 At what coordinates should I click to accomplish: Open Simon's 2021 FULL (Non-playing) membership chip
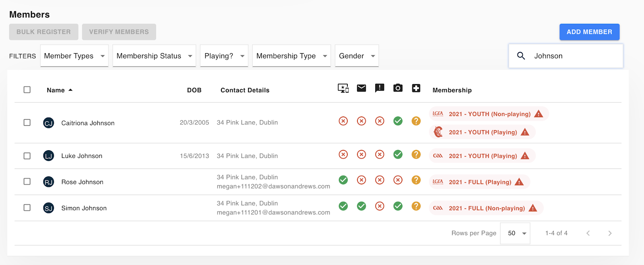click(486, 208)
